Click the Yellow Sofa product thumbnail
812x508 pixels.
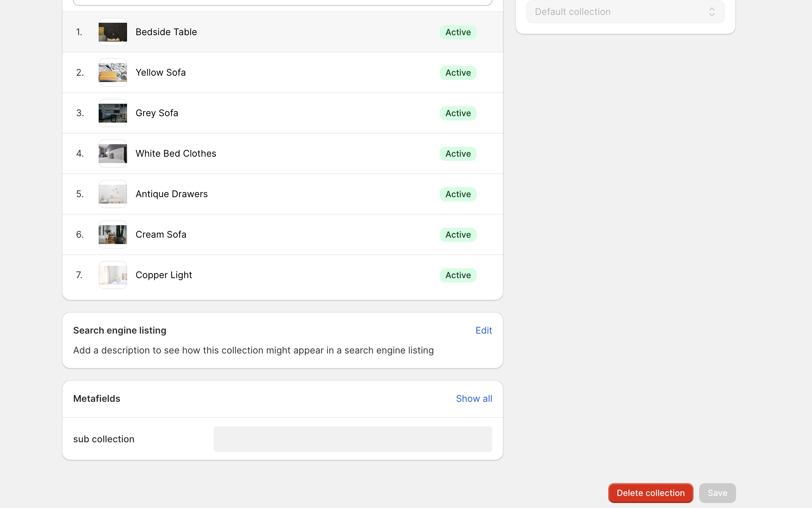[x=113, y=72]
